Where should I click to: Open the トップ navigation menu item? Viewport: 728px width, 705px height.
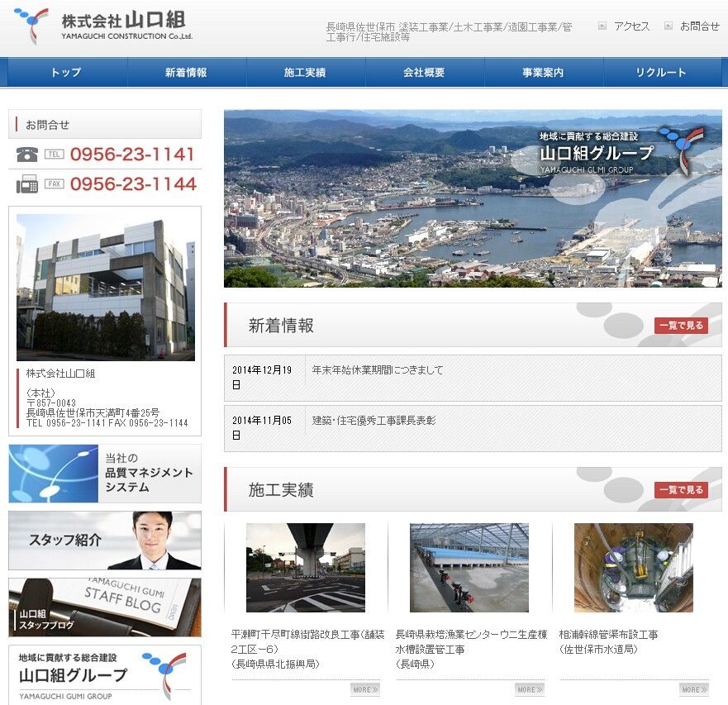point(66,73)
